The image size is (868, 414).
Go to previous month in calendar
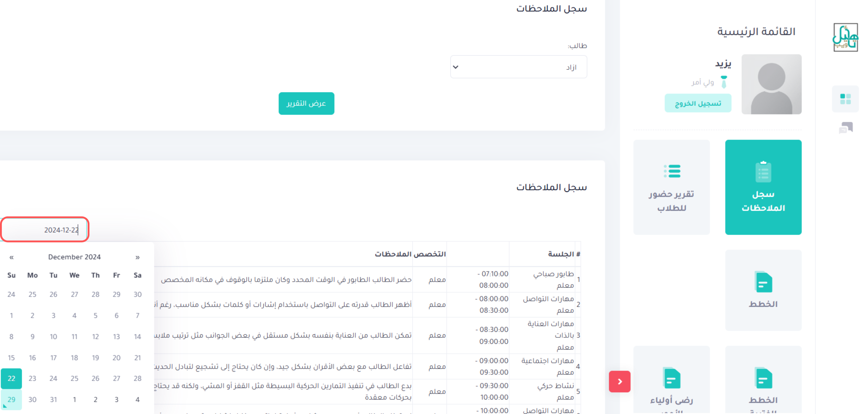[11, 257]
